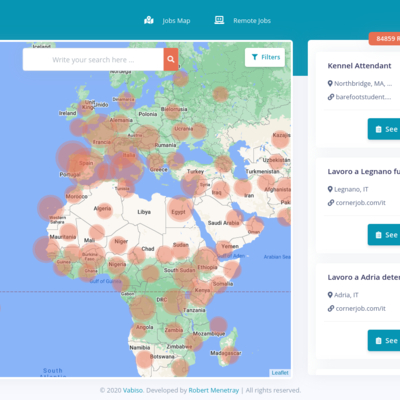The image size is (400, 400).
Task: Open the Filters panel
Action: [265, 57]
